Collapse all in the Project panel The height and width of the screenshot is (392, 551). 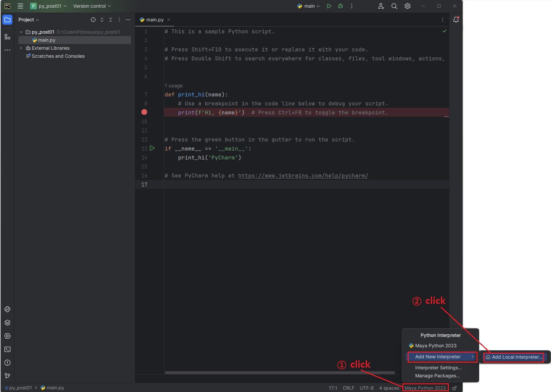tap(111, 20)
